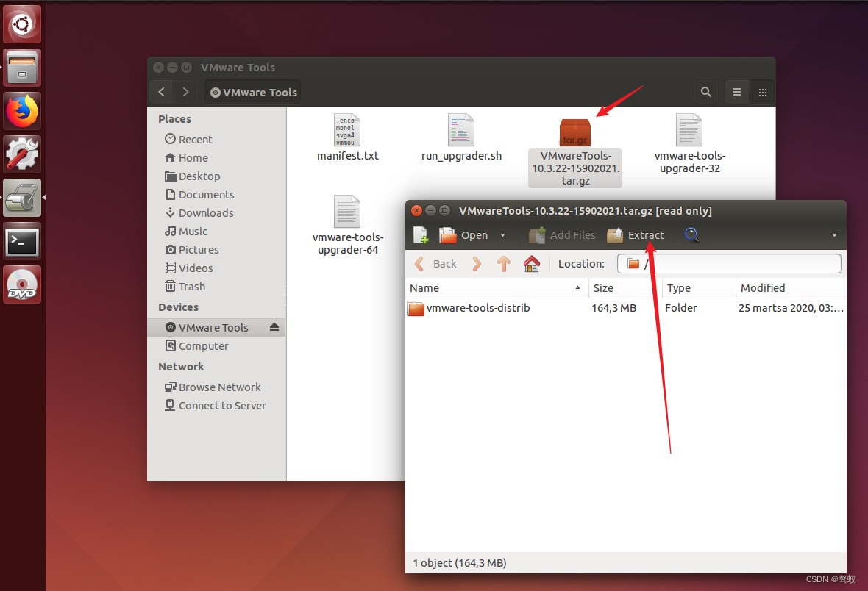
Task: Open Downloads in Places sidebar
Action: 199,212
